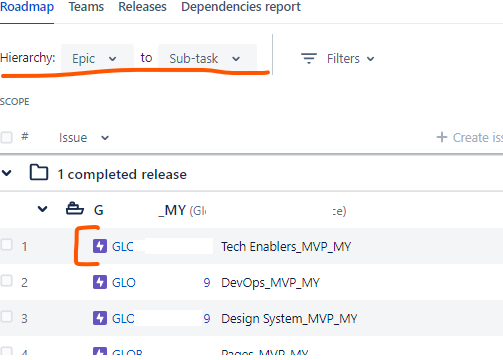Open the Releases tab
This screenshot has width=503, height=360.
[142, 7]
